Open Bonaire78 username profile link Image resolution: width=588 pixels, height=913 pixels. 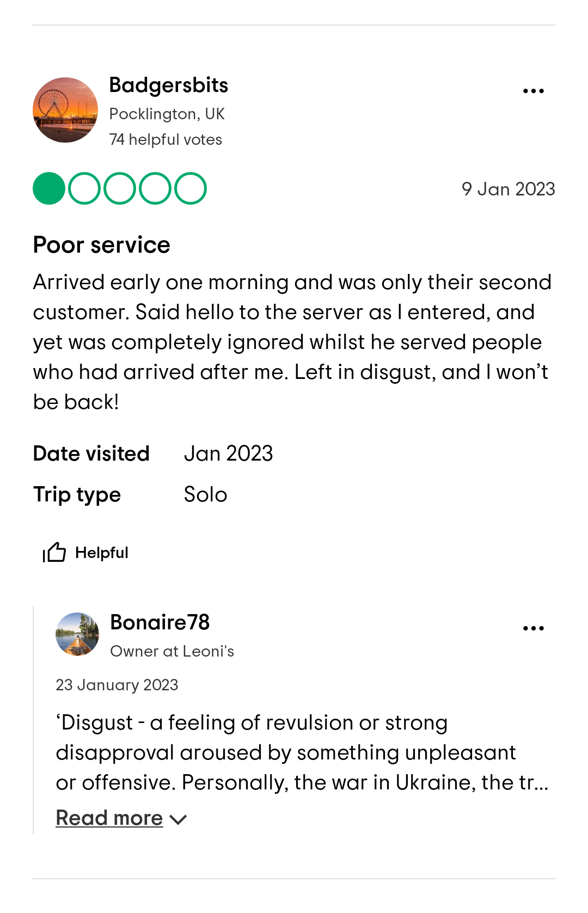(x=160, y=622)
